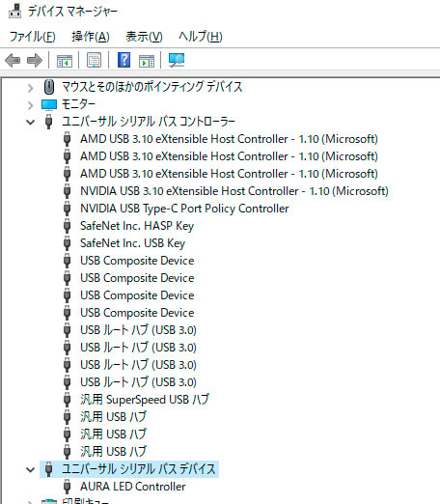Select NVIDIA USB Type-C Port Policy Controller
The height and width of the screenshot is (504, 440).
click(184, 209)
